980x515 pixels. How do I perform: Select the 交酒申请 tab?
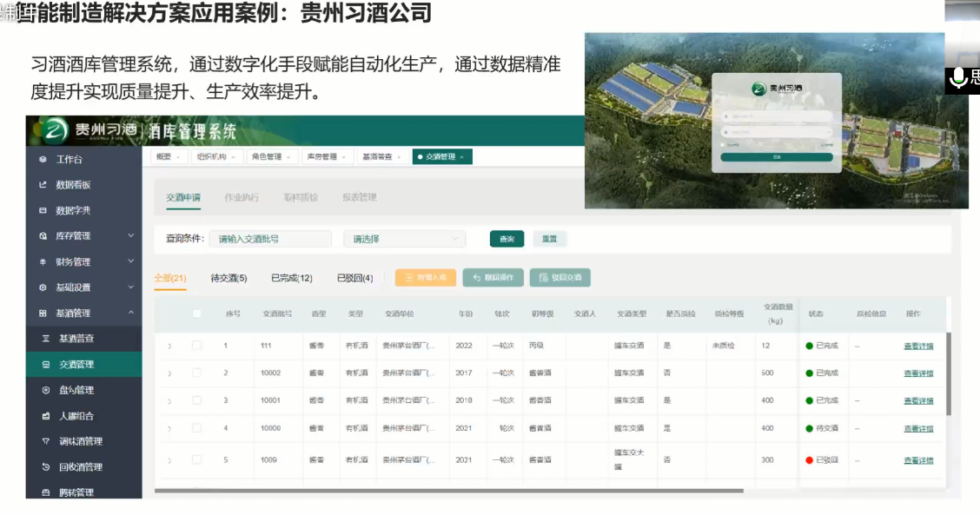pos(183,197)
